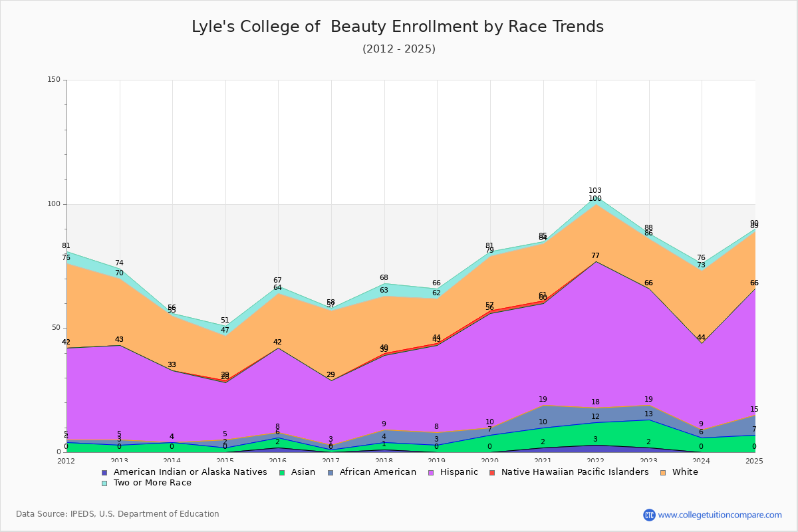Viewport: 798px width, 532px height.
Task: Click the 2016 x-axis year label
Action: 278,461
